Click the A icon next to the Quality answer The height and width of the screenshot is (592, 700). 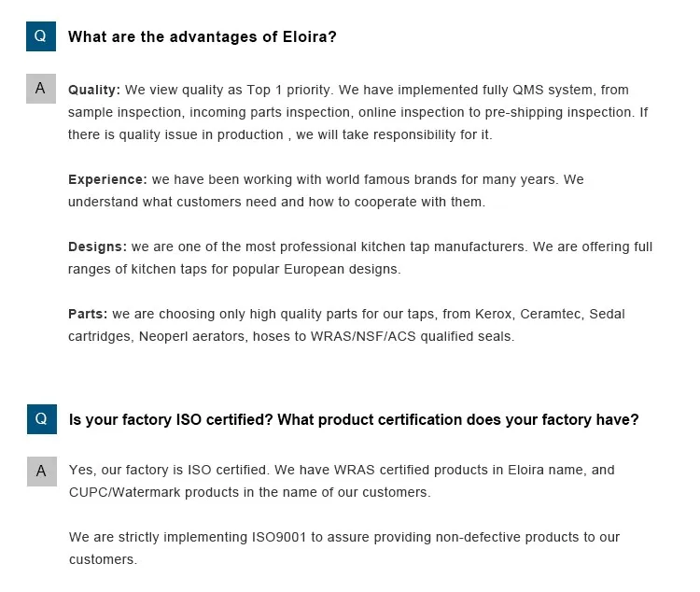(x=40, y=88)
